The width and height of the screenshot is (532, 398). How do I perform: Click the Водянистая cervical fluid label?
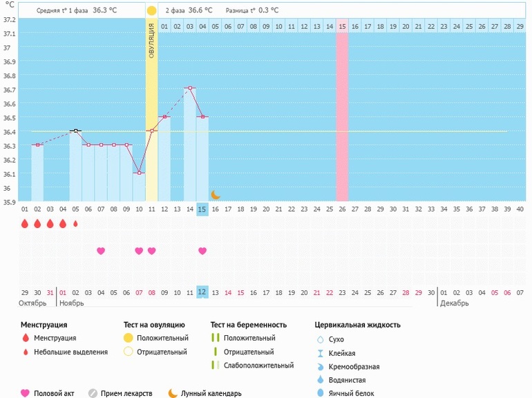coord(348,380)
